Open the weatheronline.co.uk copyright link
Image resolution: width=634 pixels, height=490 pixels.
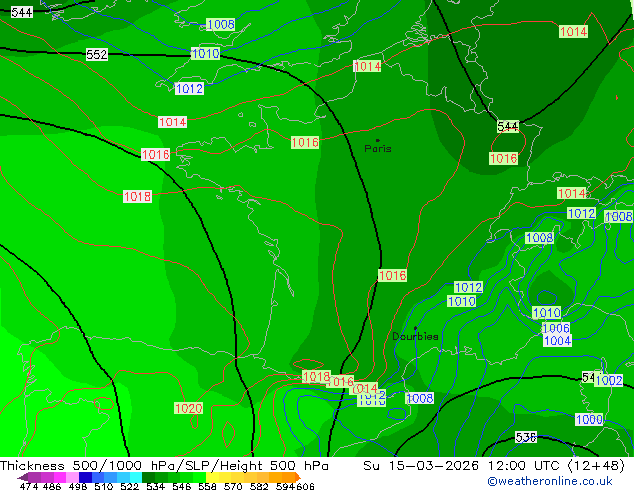coord(550,481)
